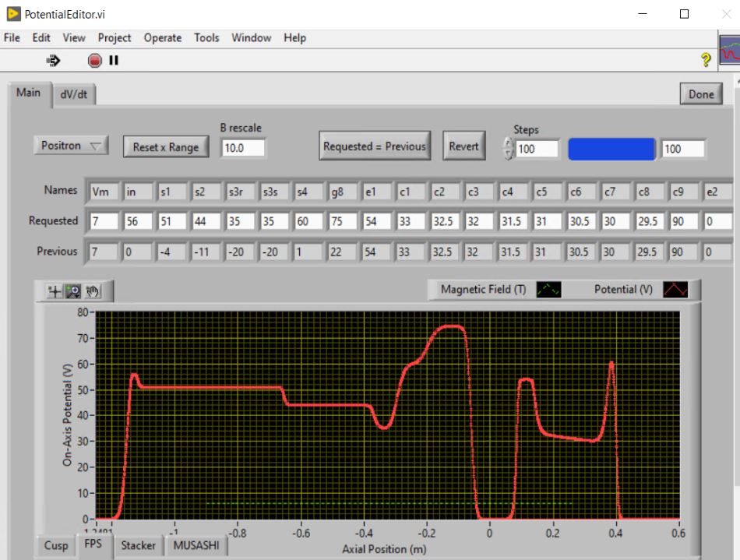Select the Stacker tab below the graph
Viewport: 740px width, 560px height.
pos(139,545)
